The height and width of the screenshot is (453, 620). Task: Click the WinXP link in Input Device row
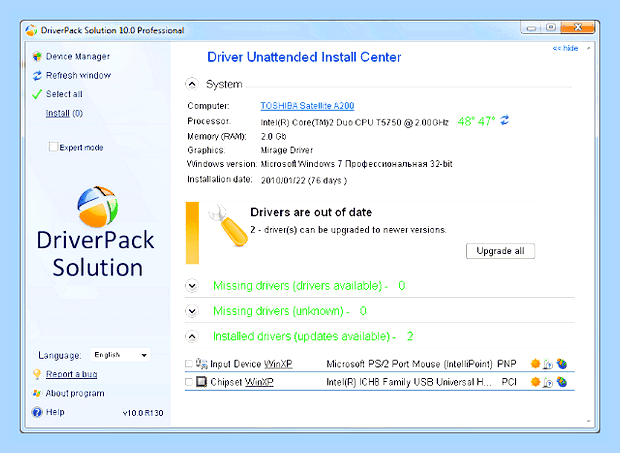tap(278, 364)
